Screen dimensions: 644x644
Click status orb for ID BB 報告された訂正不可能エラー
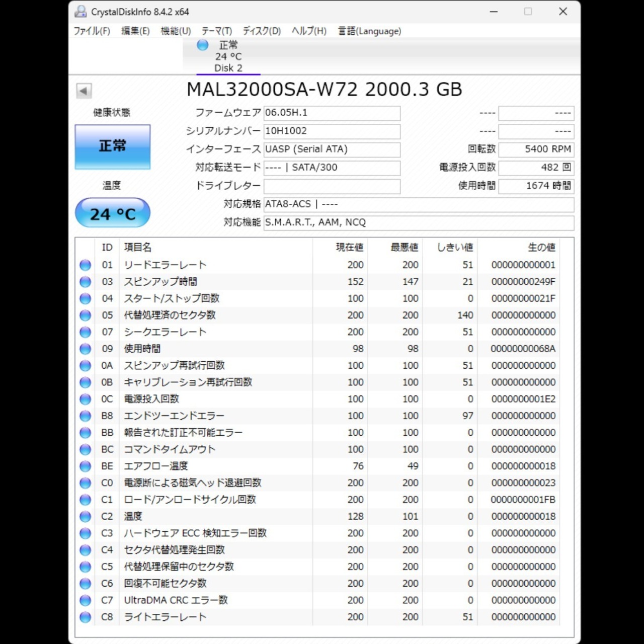pos(85,433)
